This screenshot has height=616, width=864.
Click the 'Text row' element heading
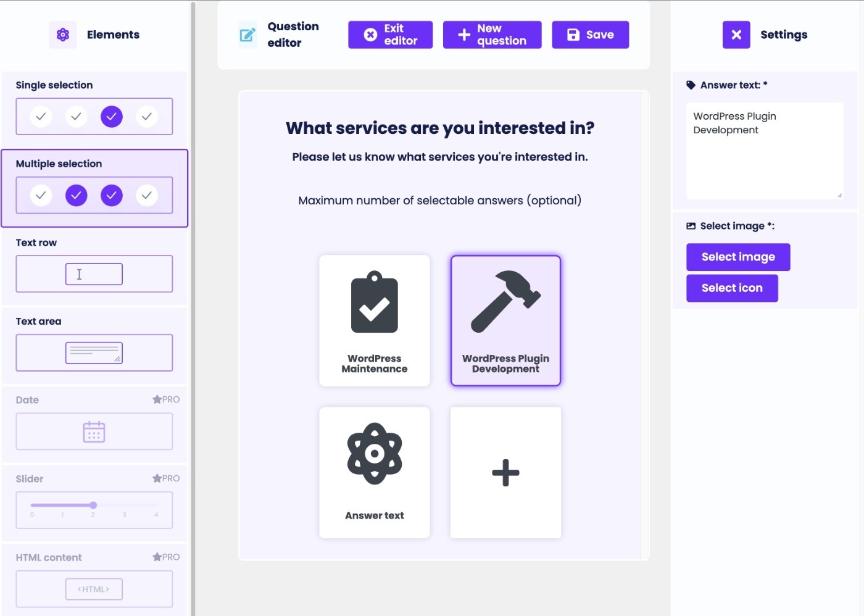[x=36, y=243]
